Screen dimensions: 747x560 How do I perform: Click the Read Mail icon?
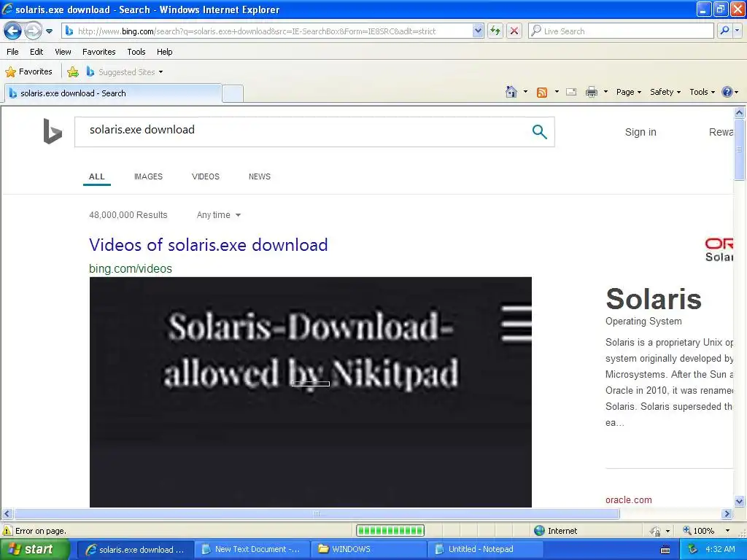pos(571,92)
